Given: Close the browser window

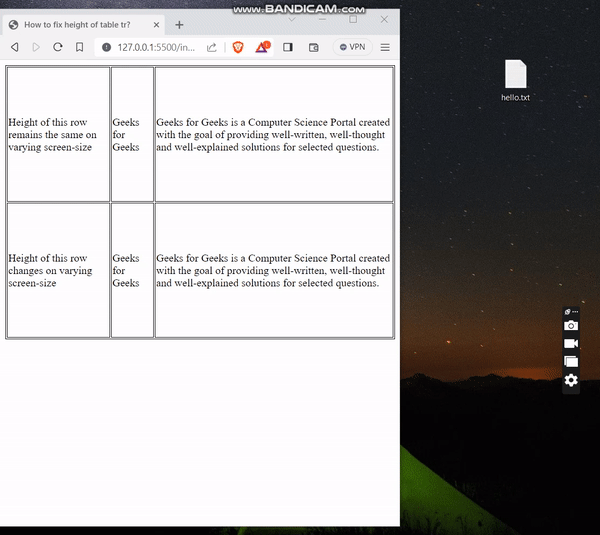Looking at the screenshot, I should pyautogui.click(x=384, y=19).
